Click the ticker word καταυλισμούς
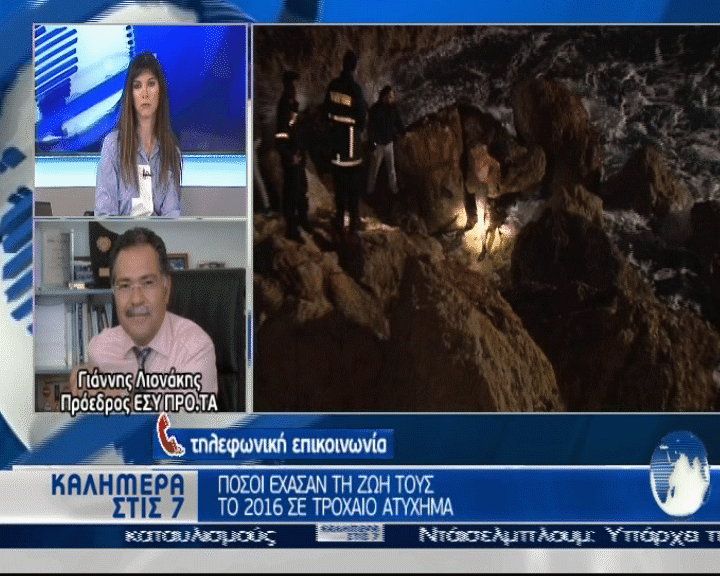 pyautogui.click(x=201, y=535)
